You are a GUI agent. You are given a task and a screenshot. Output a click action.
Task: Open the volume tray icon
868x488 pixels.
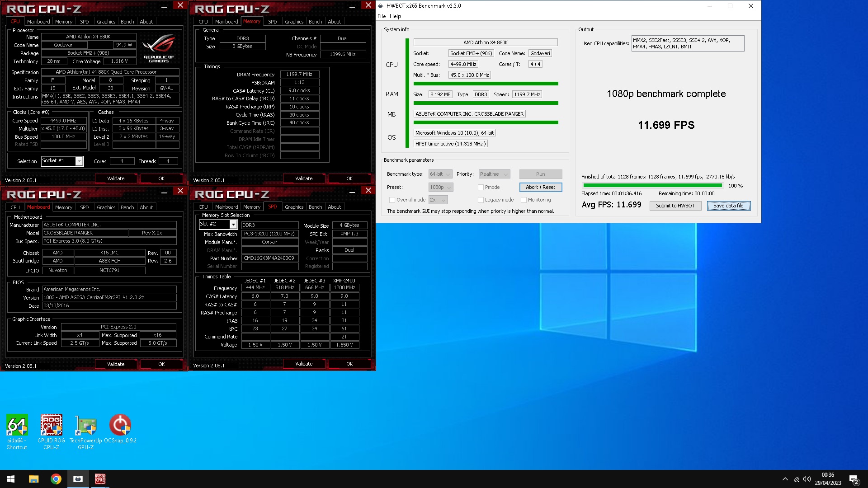[x=807, y=479]
